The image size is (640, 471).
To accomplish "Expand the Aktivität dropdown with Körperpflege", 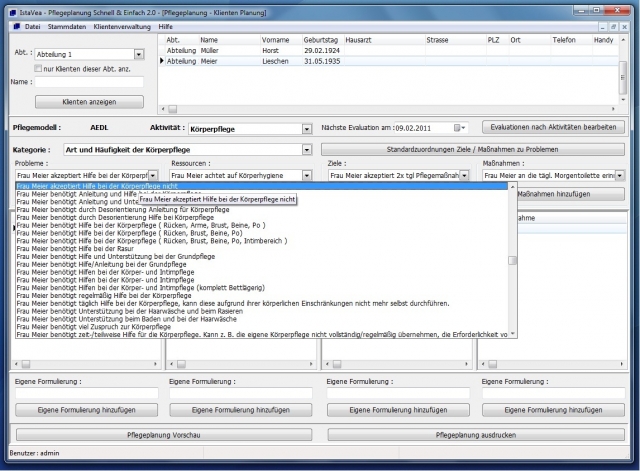I will click(307, 129).
